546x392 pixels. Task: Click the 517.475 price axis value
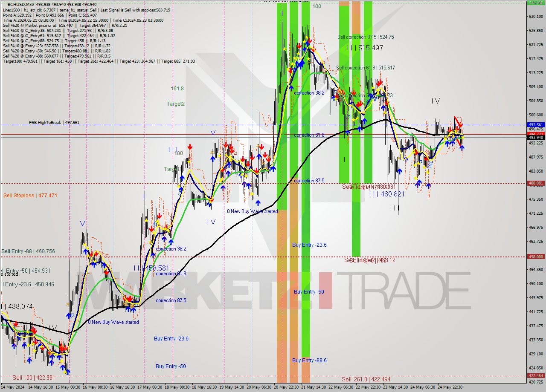pyautogui.click(x=536, y=59)
